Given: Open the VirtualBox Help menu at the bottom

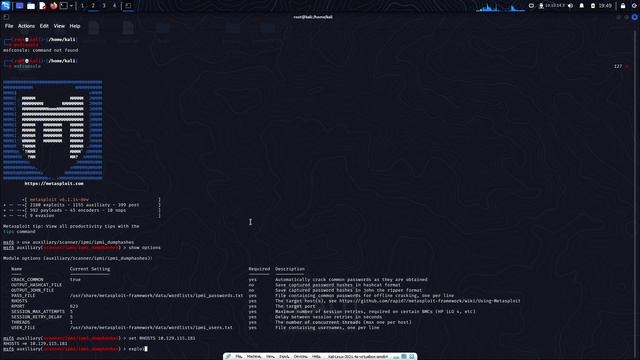Looking at the screenshot, I should coord(316,357).
